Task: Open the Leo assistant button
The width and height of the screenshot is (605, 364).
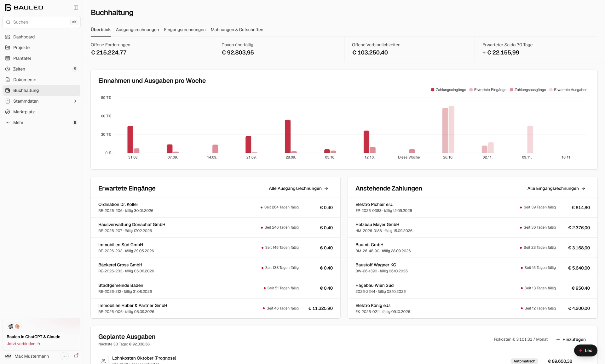Action: [585, 350]
